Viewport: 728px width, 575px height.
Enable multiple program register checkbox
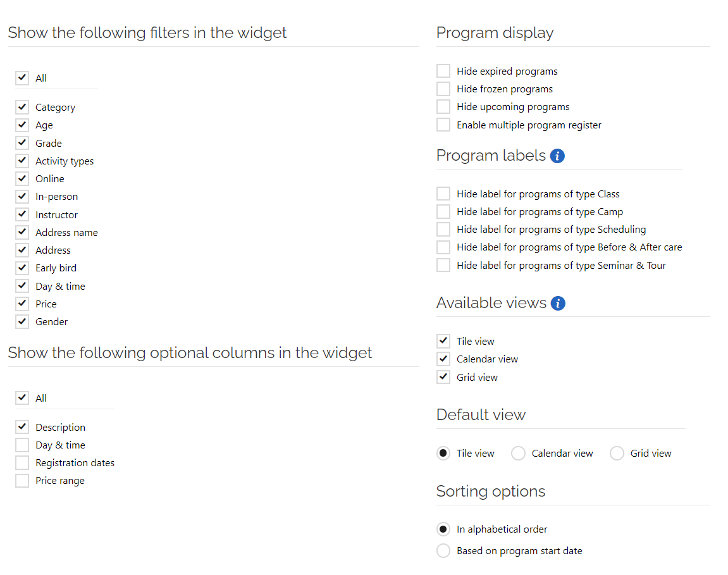[x=443, y=125]
